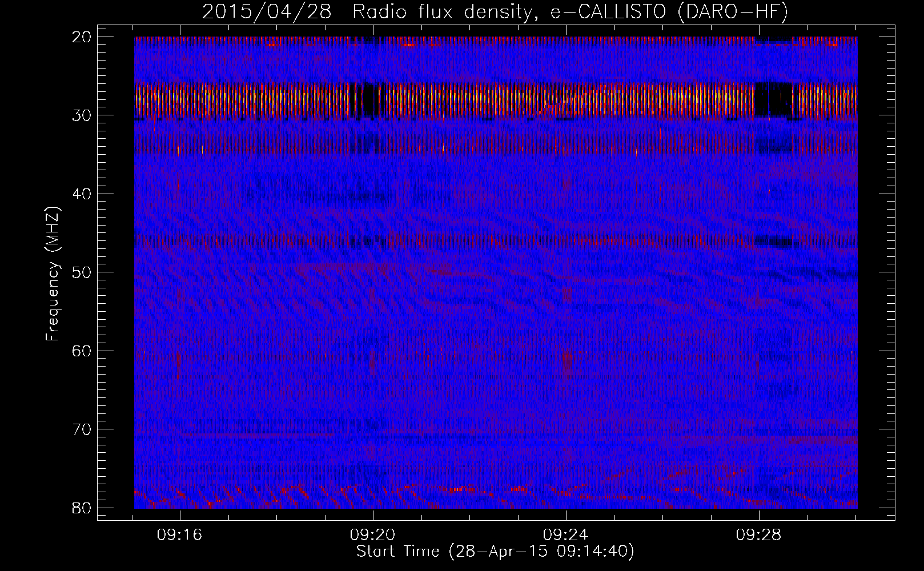The image size is (924, 571).
Task: Click the 09:28 time tick label
Action: pyautogui.click(x=759, y=535)
